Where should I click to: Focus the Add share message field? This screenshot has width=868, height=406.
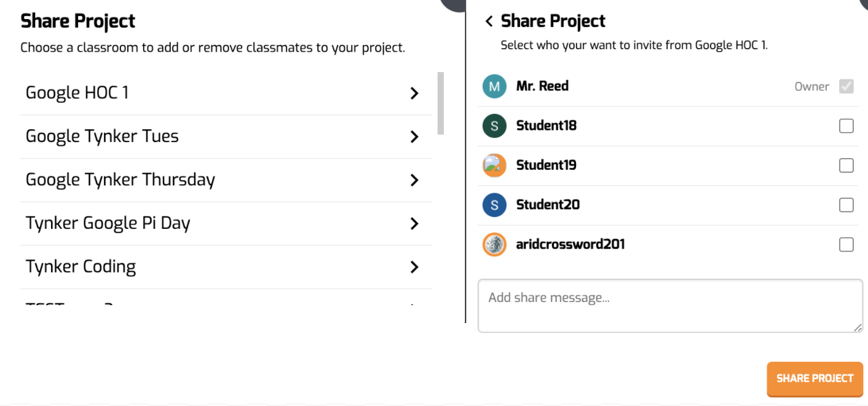click(x=670, y=306)
